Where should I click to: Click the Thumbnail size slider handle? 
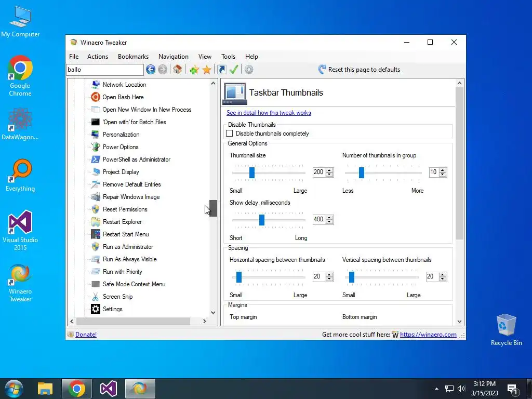point(252,172)
